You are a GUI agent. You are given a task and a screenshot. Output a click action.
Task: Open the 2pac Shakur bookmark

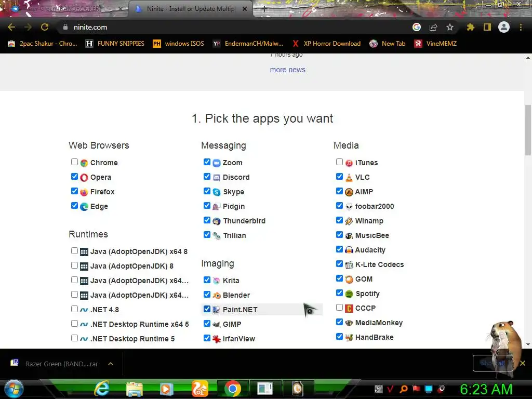point(43,44)
